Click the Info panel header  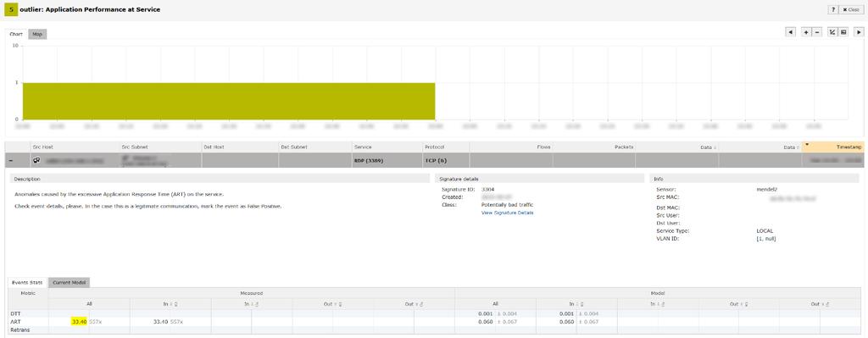click(754, 179)
